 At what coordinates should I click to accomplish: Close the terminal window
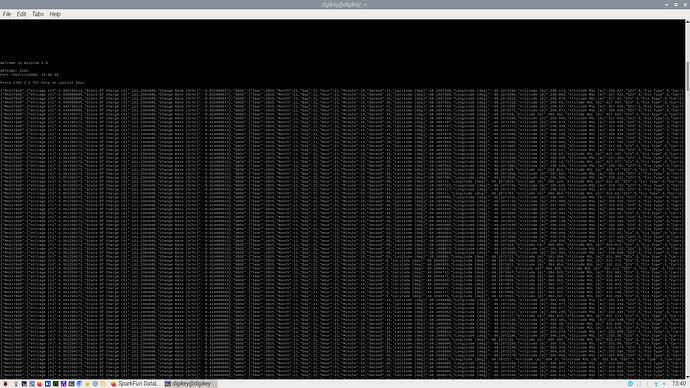[x=686, y=4]
